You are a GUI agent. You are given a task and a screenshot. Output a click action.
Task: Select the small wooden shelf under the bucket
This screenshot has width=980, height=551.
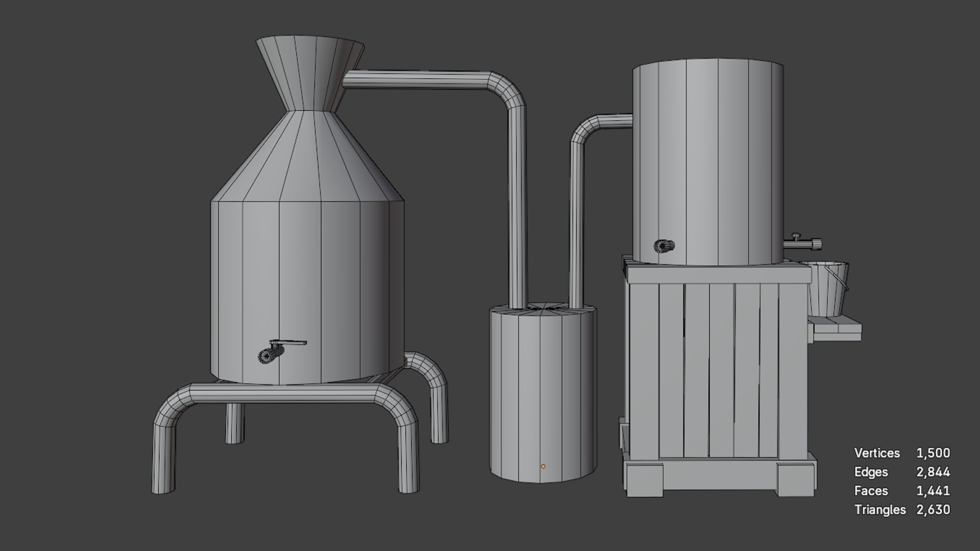835,329
